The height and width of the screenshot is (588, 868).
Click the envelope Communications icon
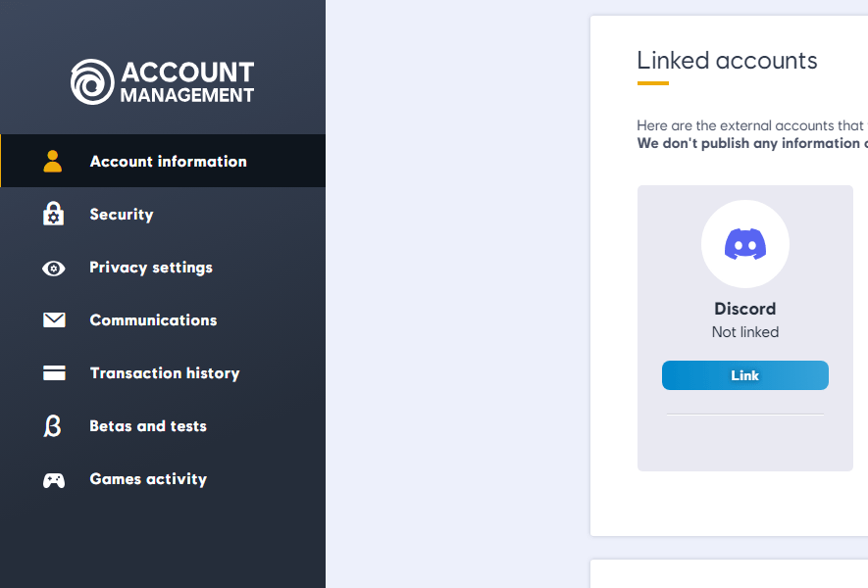[x=54, y=320]
